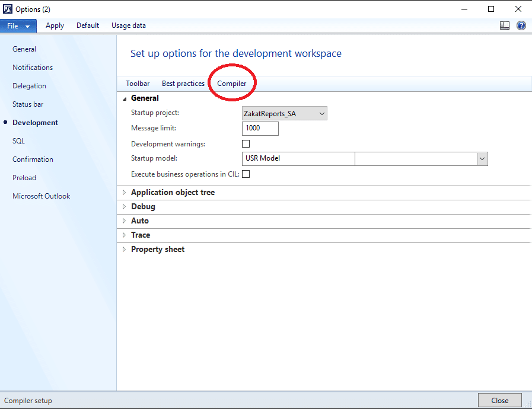Expand the Application object tree section
The image size is (532, 409).
click(x=124, y=192)
